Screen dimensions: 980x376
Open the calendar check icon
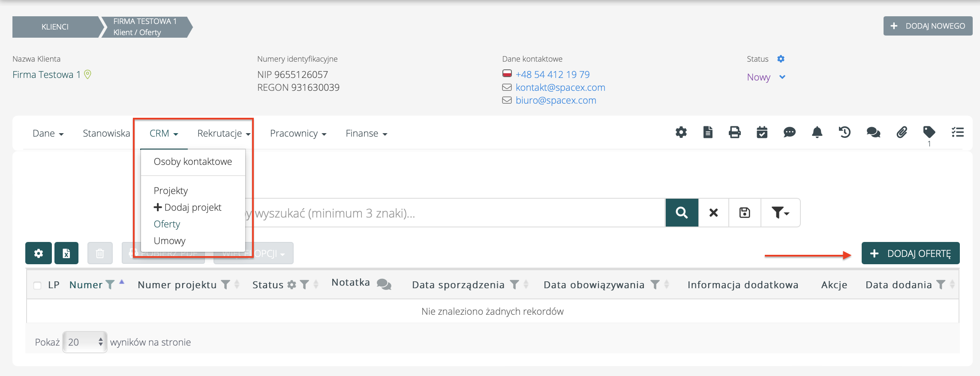[x=762, y=132]
